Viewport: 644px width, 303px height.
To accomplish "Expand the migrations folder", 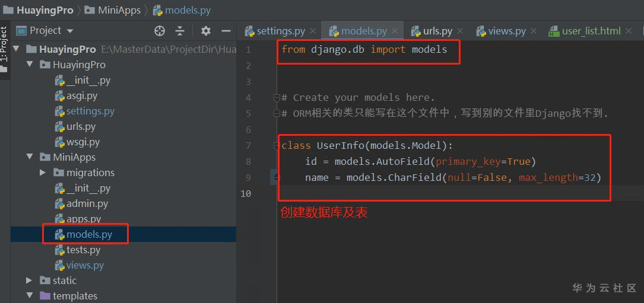I will pos(43,173).
